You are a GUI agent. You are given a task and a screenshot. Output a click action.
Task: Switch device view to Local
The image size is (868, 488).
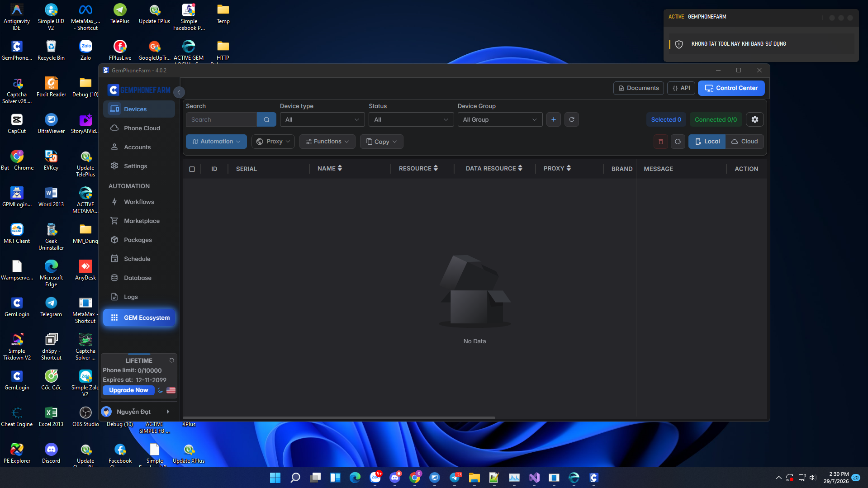coord(707,142)
